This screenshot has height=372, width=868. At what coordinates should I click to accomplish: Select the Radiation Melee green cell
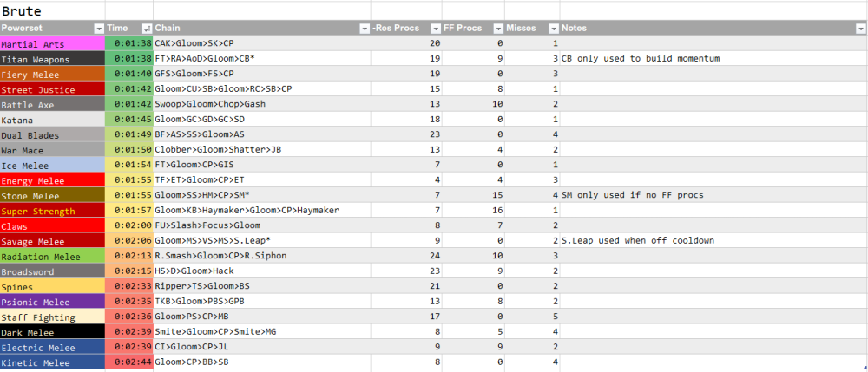(52, 257)
